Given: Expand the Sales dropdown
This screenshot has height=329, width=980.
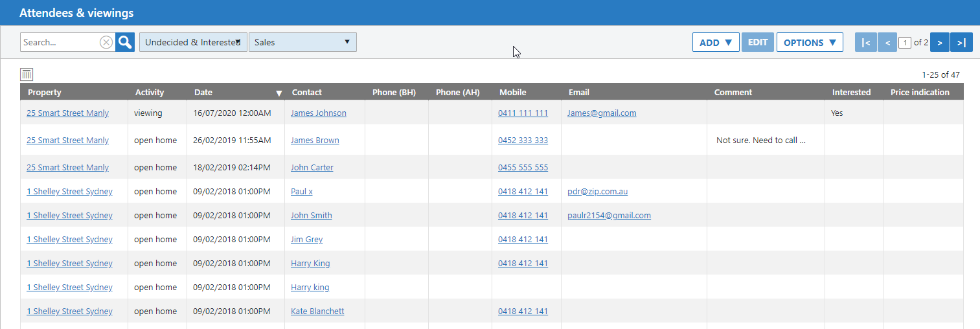Looking at the screenshot, I should click(302, 42).
